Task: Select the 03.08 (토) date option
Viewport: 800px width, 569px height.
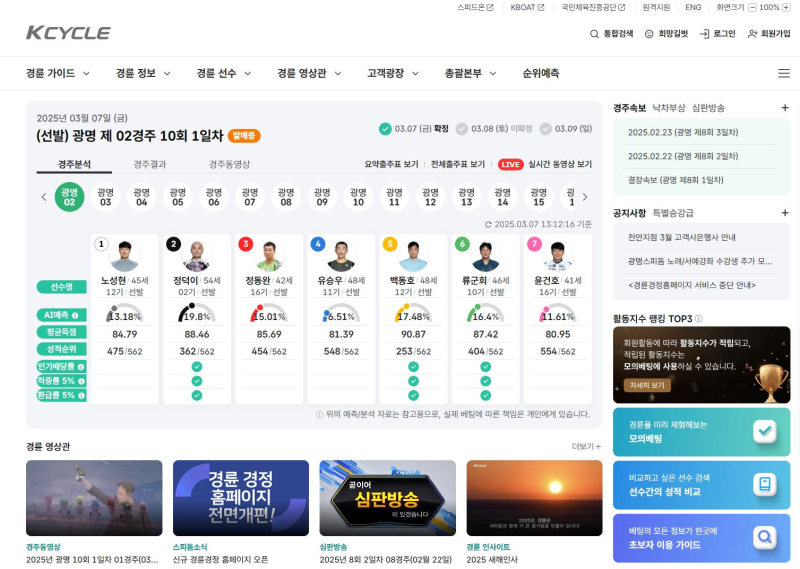Action: click(461, 128)
